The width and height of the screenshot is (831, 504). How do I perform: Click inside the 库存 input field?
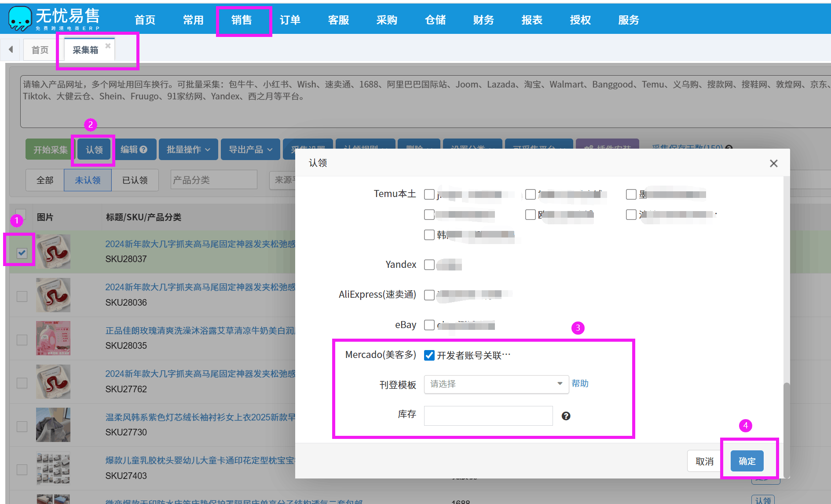pos(488,416)
